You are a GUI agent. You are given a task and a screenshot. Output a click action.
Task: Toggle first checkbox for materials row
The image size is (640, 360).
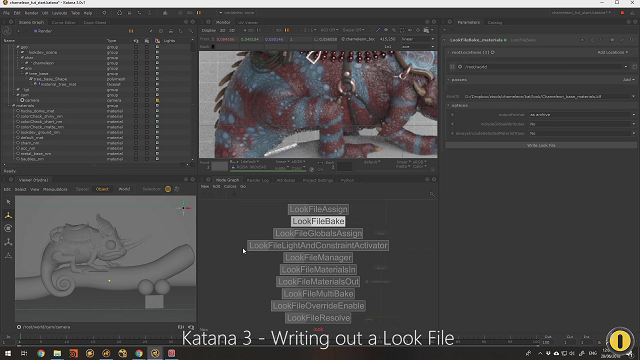tap(136, 105)
